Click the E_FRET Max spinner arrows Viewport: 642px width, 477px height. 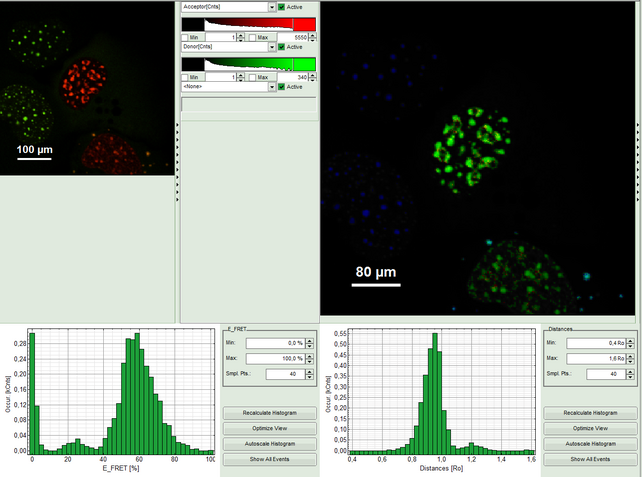[310, 358]
